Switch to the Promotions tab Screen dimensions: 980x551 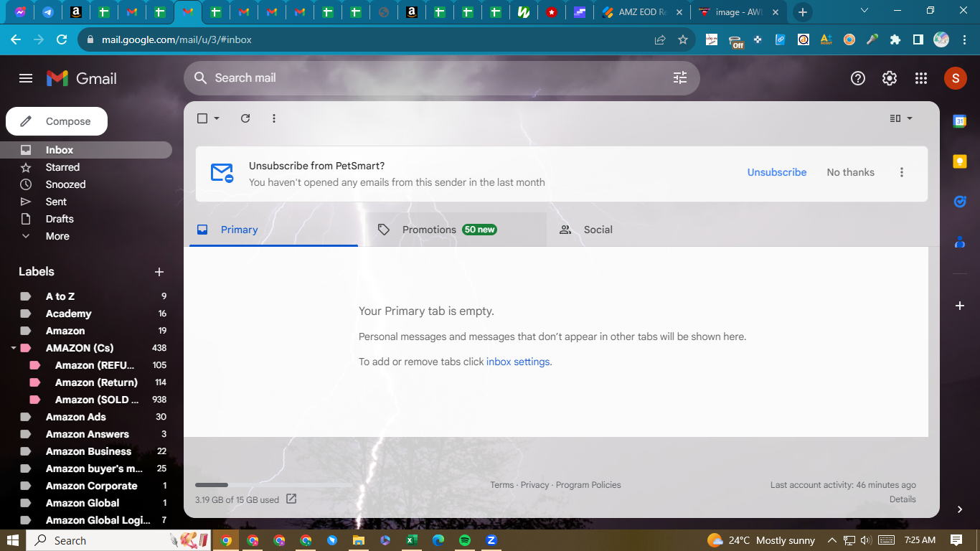click(456, 230)
